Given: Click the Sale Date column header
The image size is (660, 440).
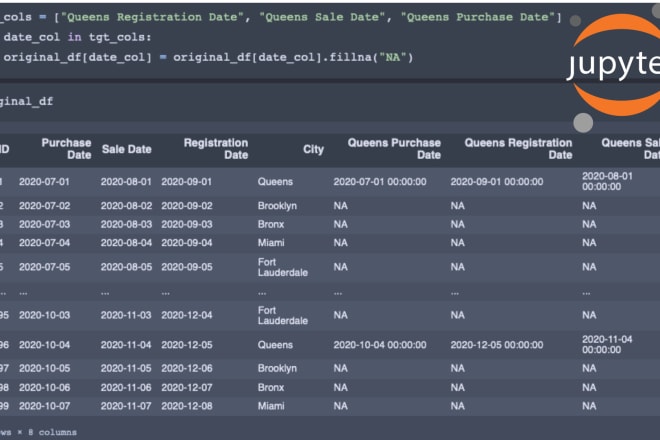Looking at the screenshot, I should coord(126,149).
